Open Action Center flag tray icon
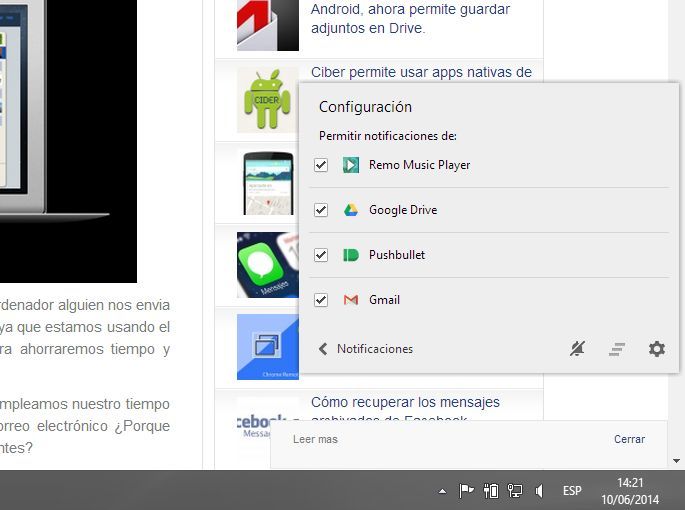685x510 pixels. [x=466, y=491]
